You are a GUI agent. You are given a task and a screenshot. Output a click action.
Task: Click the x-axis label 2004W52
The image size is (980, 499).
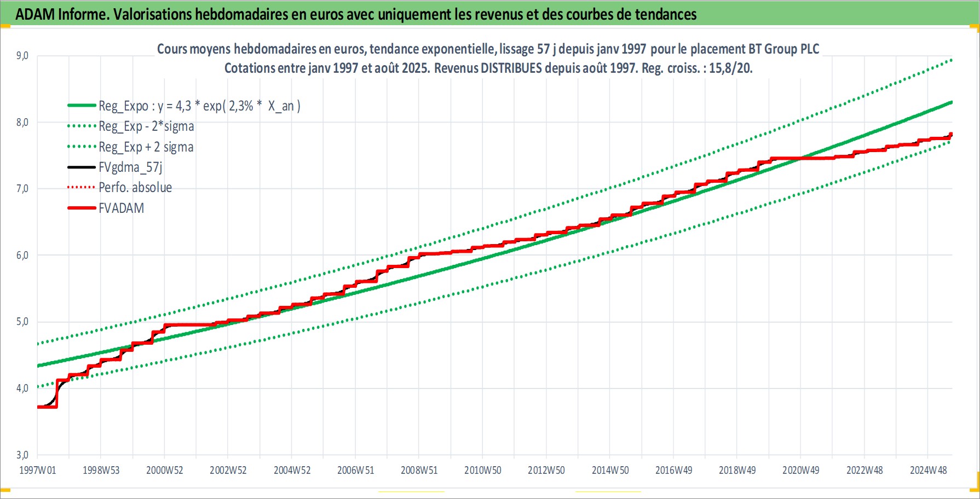(292, 471)
